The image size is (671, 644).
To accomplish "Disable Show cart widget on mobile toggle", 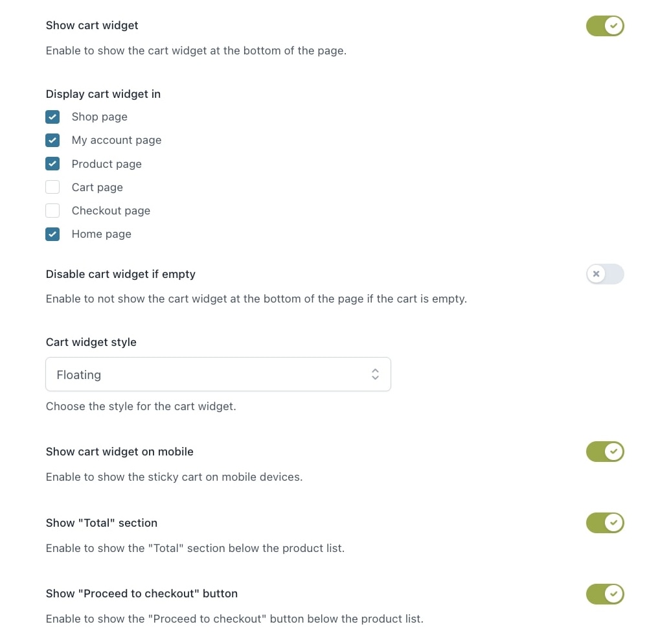I will 605,452.
